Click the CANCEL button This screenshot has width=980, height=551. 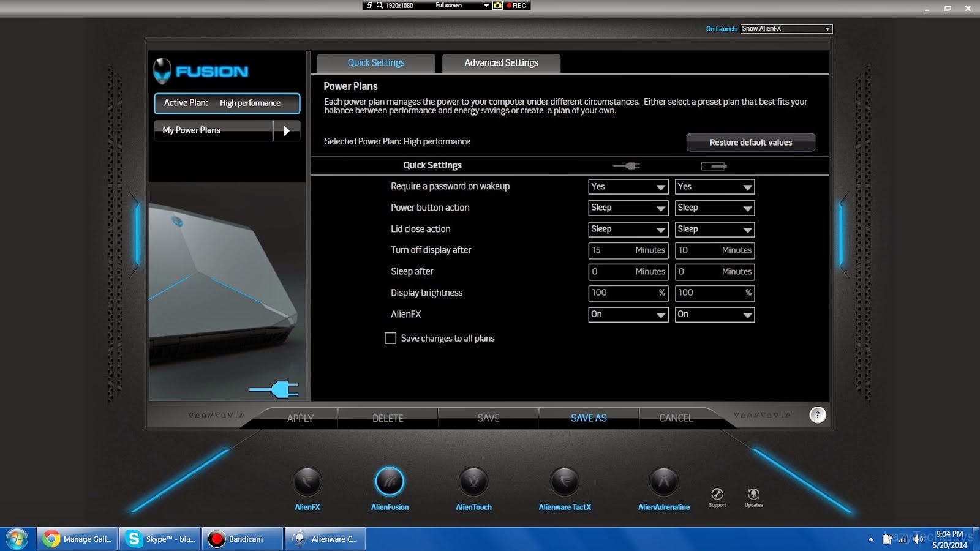point(676,418)
